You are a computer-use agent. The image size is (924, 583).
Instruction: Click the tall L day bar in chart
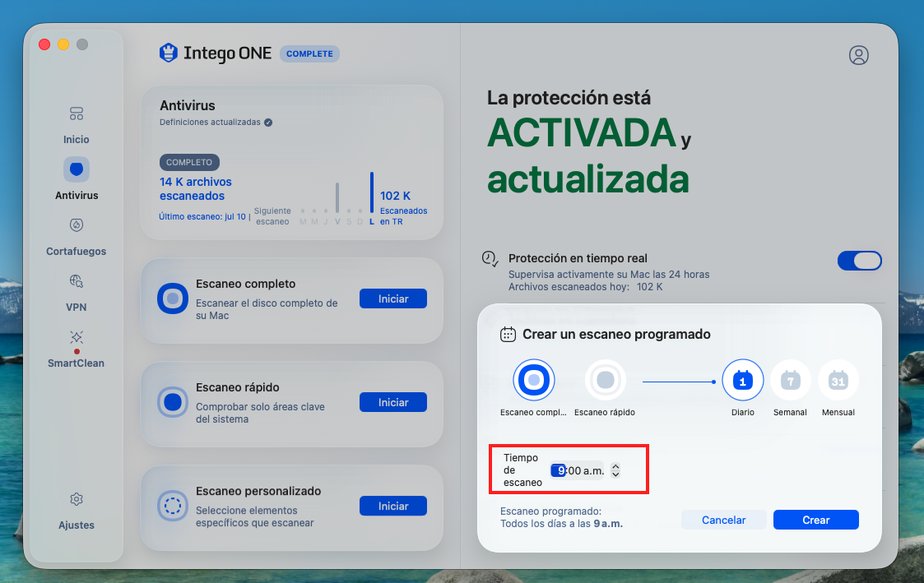pyautogui.click(x=372, y=192)
